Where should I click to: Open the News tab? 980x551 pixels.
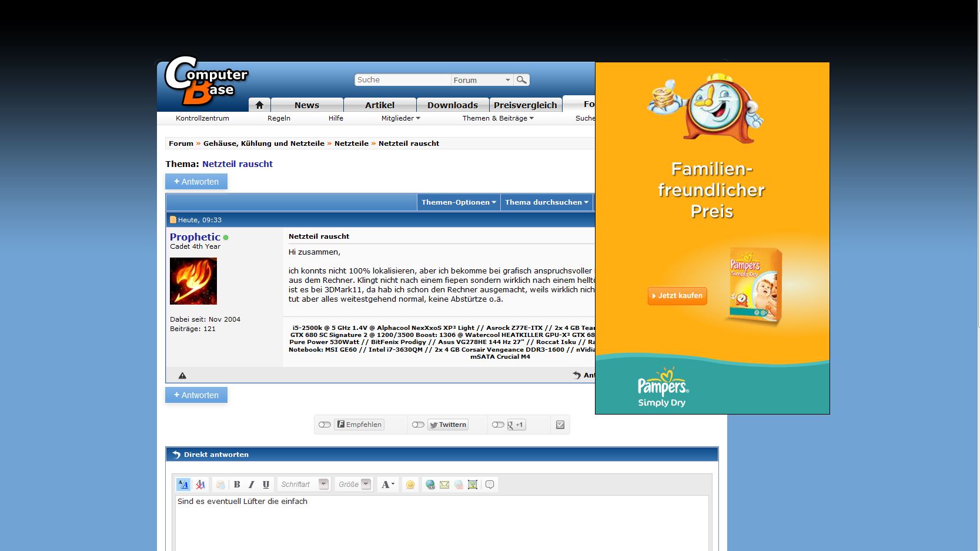coord(307,105)
